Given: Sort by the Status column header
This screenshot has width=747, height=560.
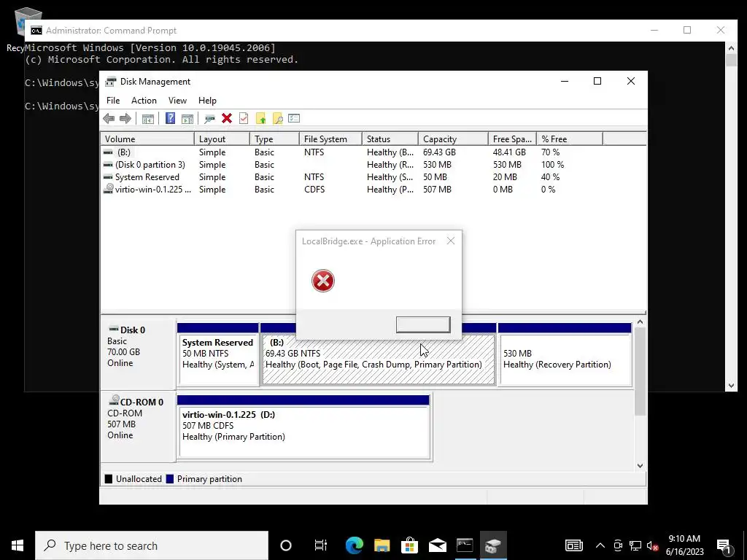Looking at the screenshot, I should pos(390,139).
